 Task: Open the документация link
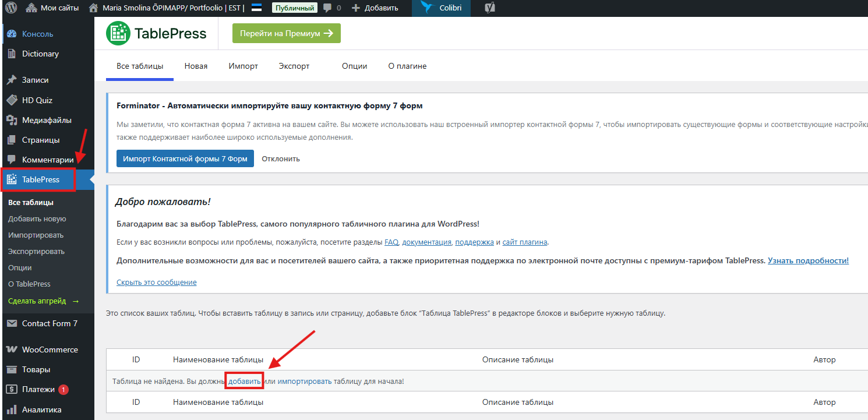point(427,242)
